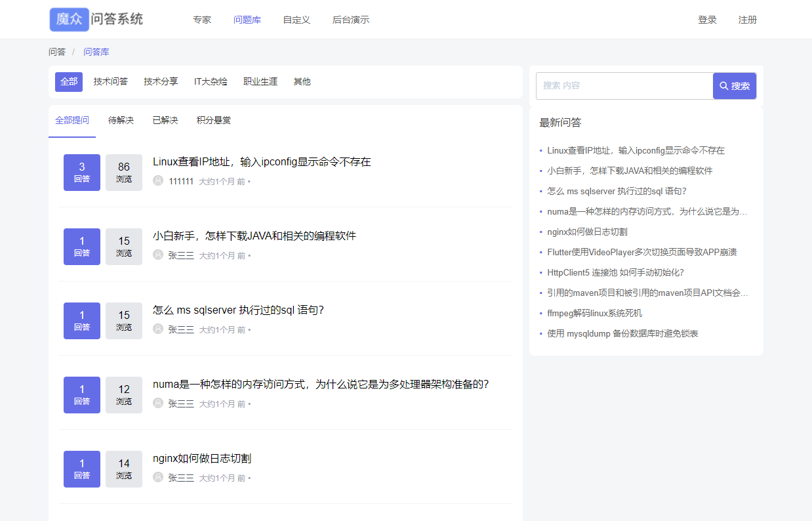
Task: Open question 'Linux查看IP地址，输入ipconfig显示命令不存在' in main list
Action: click(262, 162)
